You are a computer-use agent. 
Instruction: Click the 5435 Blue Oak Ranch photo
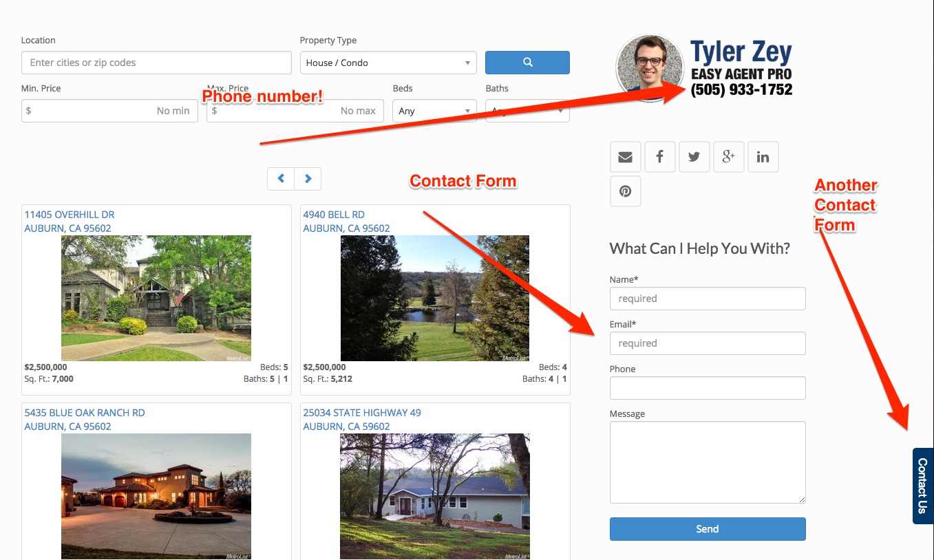(x=156, y=496)
